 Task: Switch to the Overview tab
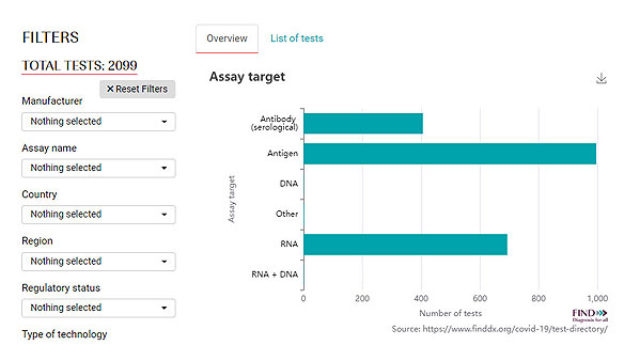[227, 38]
